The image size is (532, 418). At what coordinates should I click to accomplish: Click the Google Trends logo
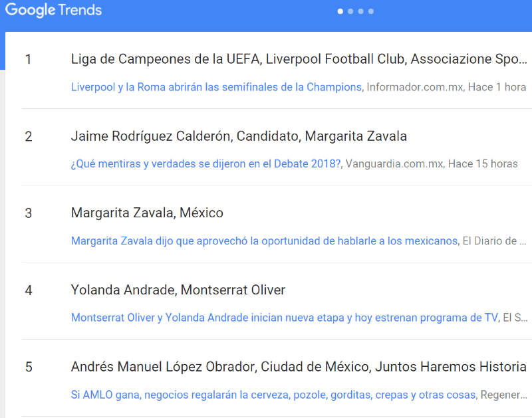[x=54, y=11]
